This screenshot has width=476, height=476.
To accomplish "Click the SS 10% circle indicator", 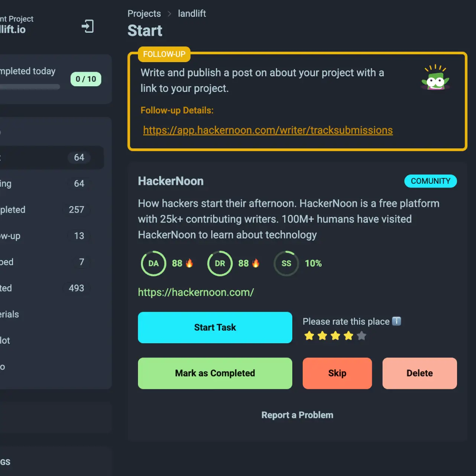I will tap(286, 263).
